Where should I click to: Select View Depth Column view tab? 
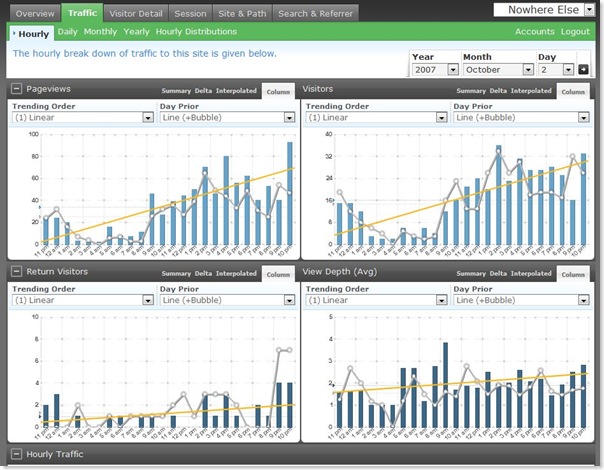point(573,274)
